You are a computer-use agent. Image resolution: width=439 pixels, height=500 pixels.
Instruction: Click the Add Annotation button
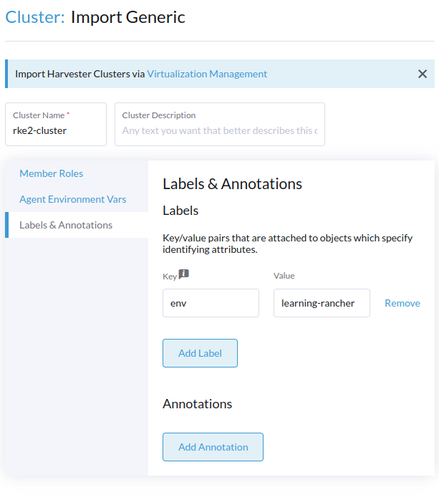[213, 447]
